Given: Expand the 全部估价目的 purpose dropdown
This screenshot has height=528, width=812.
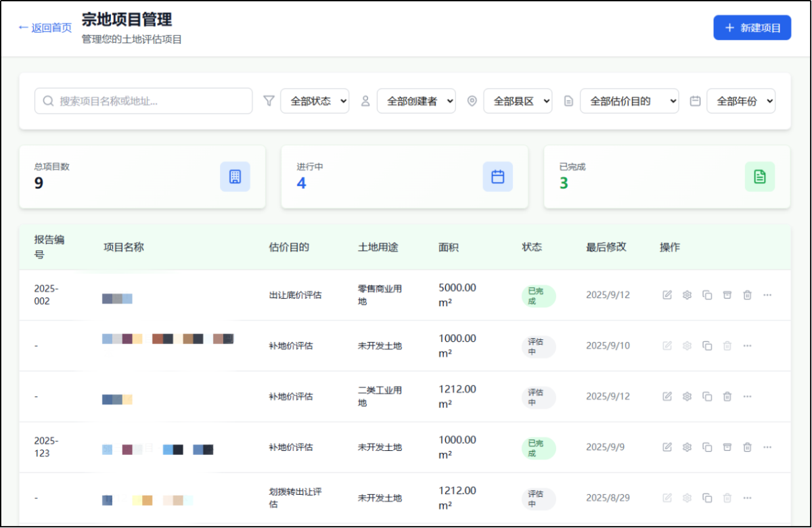Looking at the screenshot, I should point(629,100).
